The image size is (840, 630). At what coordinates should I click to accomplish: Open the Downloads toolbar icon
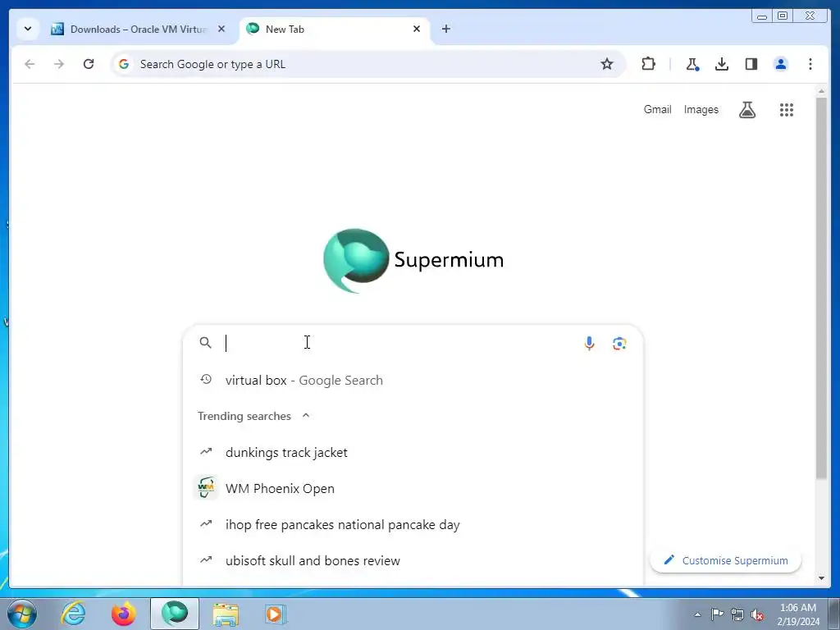coord(722,64)
